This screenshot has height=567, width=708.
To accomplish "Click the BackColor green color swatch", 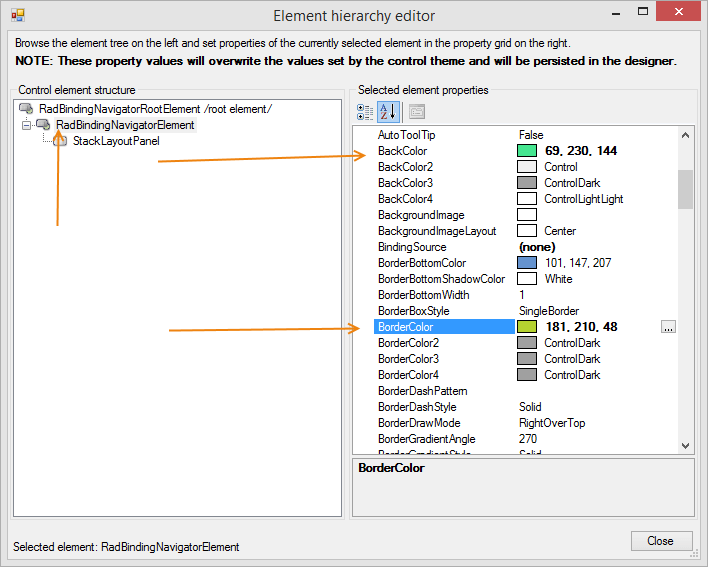I will pos(527,151).
